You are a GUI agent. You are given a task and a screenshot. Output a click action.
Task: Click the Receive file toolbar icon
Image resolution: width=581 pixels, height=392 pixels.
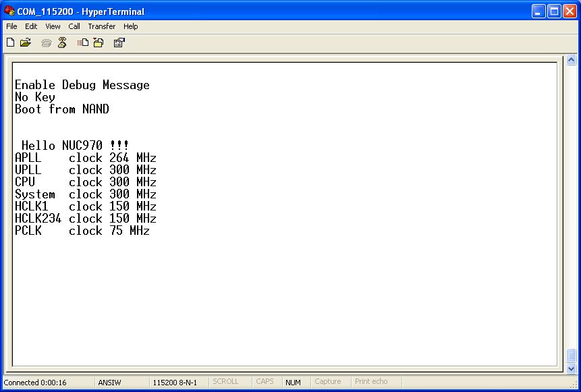point(99,43)
